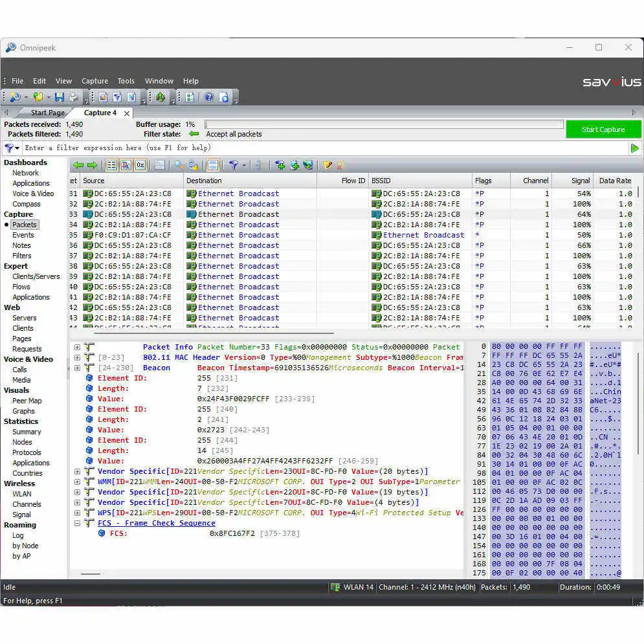
Task: Click the green run-filter arrow beside the filter field
Action: pyautogui.click(x=634, y=148)
